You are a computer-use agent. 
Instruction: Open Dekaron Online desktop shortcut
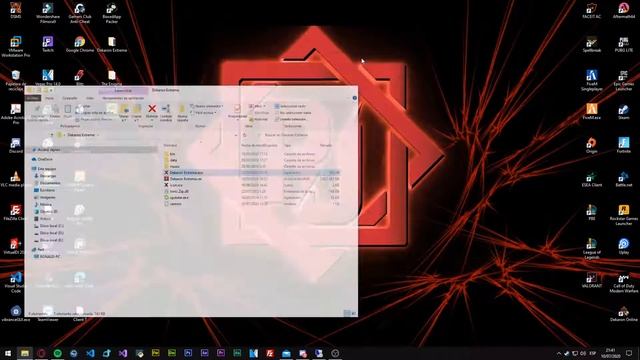(623, 313)
